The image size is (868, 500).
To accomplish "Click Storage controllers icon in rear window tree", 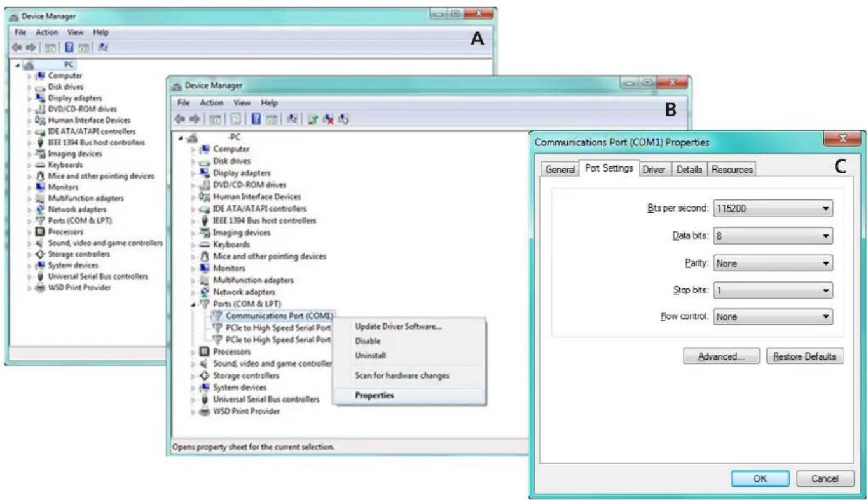I will [40, 254].
